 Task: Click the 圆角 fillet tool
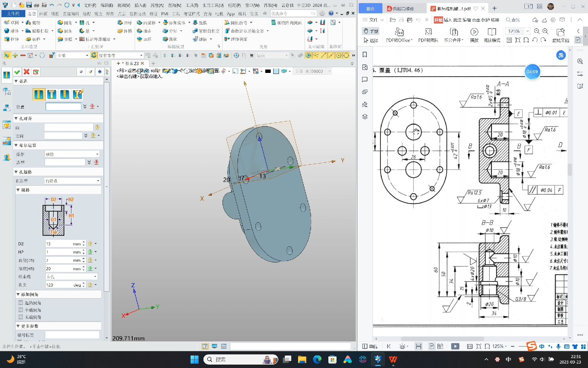[65, 22]
